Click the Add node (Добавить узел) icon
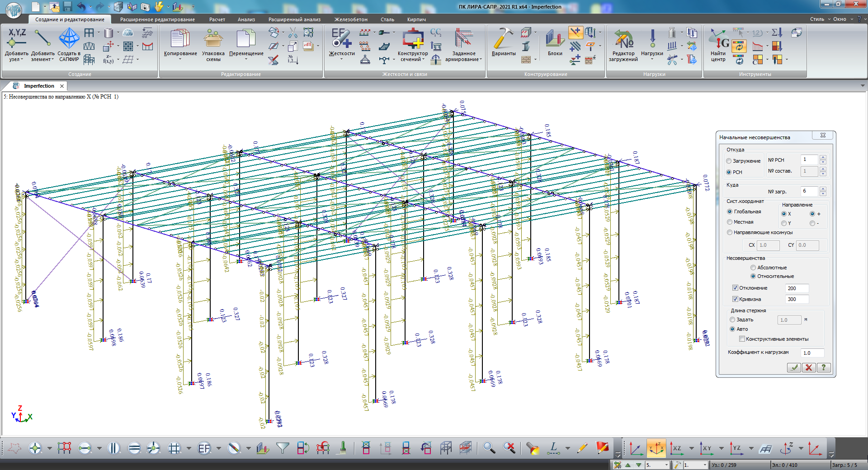 16,39
